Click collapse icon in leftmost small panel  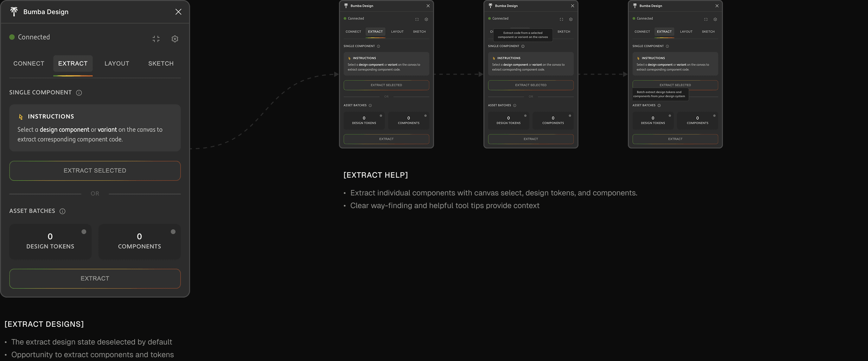[417, 19]
